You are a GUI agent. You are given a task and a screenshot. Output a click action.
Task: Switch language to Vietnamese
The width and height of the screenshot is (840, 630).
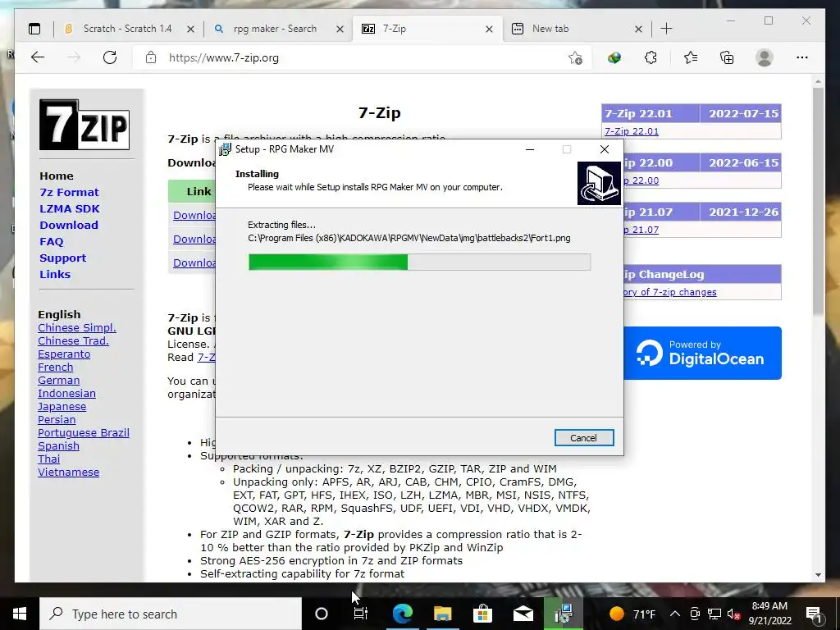[x=68, y=472]
